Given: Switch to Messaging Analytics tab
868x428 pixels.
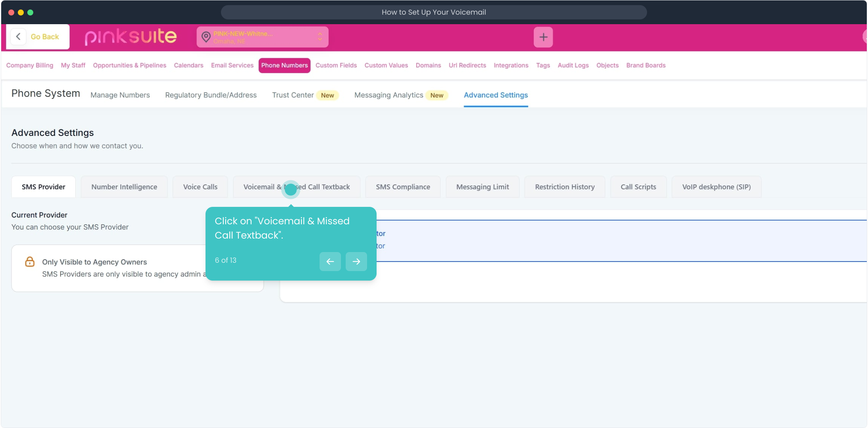Looking at the screenshot, I should click(x=388, y=95).
